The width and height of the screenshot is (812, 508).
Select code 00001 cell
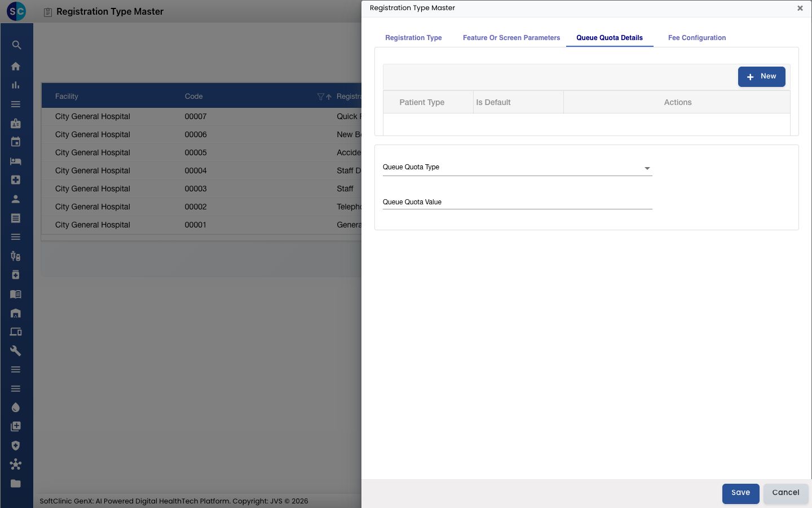click(196, 225)
